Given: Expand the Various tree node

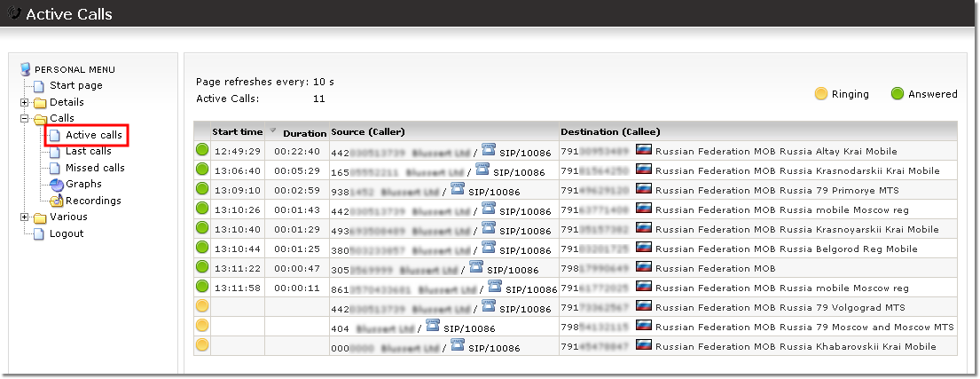Looking at the screenshot, I should pos(25,217).
